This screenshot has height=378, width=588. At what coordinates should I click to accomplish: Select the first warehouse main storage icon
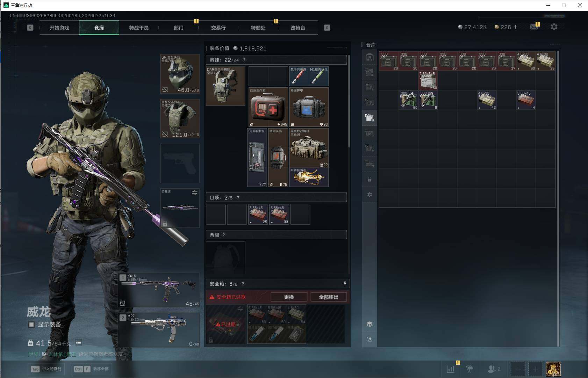coord(370,57)
